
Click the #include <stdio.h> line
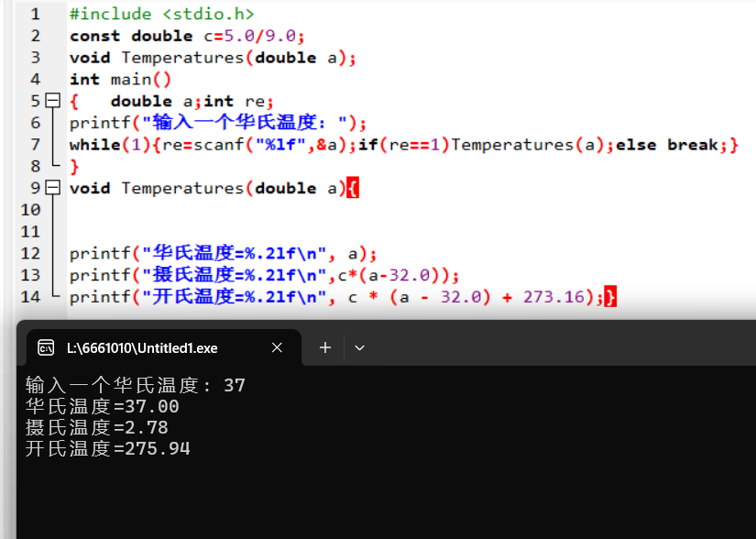click(161, 14)
